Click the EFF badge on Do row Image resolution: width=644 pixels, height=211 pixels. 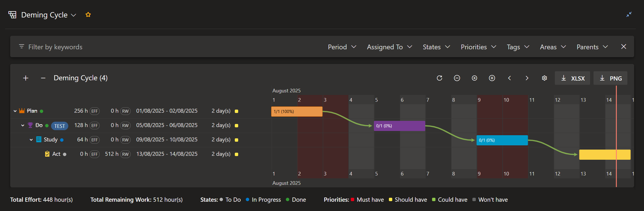click(95, 125)
